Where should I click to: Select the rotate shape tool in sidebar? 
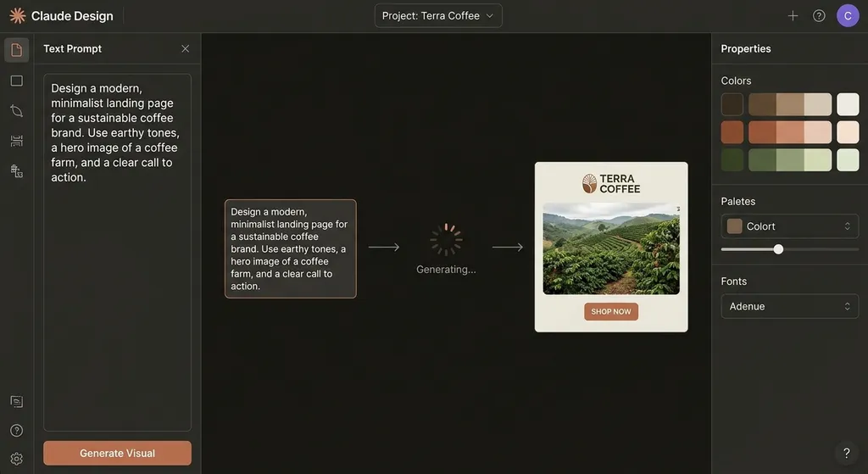coord(17,111)
